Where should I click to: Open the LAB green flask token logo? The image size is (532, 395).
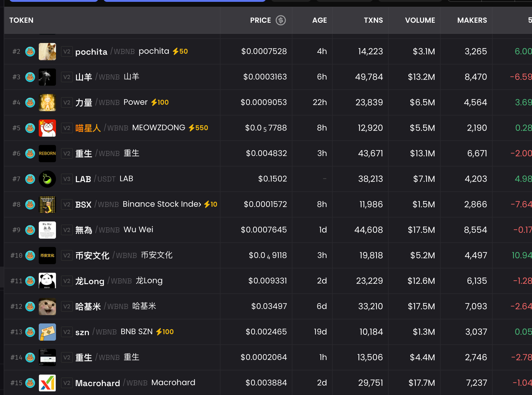[47, 179]
